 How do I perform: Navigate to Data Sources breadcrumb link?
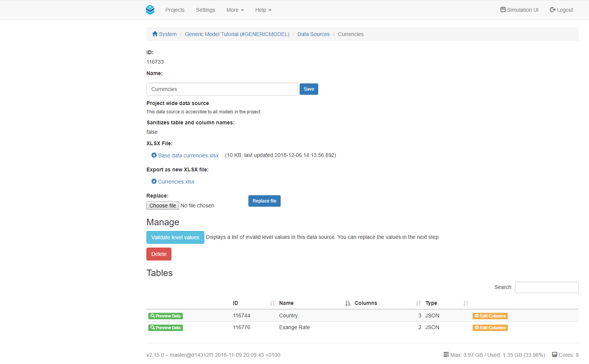[313, 34]
